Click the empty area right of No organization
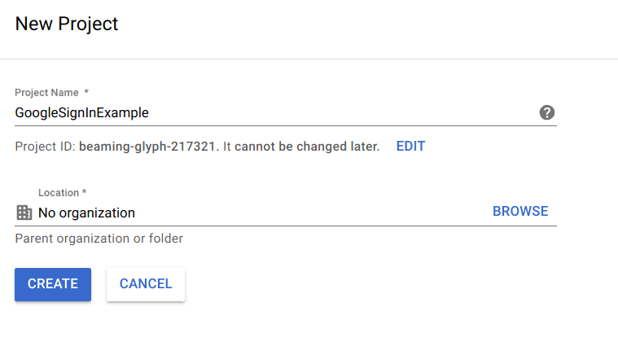Viewport: 618px width, 364px height. coord(309,213)
